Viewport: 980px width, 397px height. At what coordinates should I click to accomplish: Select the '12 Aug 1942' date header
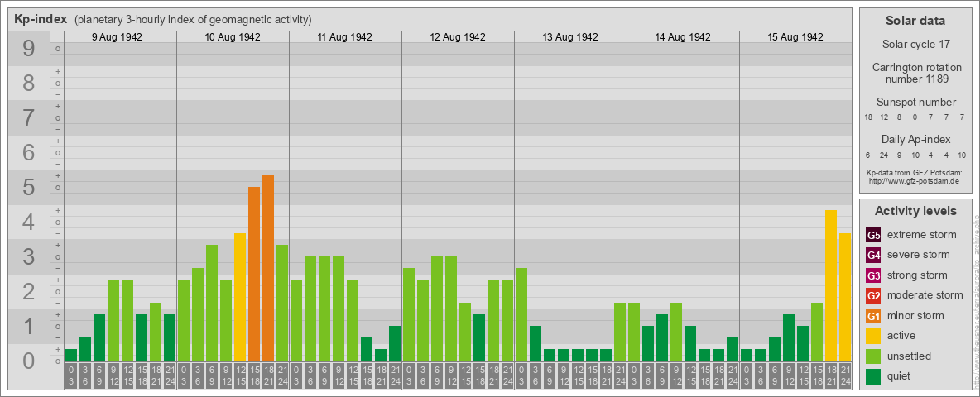[458, 37]
